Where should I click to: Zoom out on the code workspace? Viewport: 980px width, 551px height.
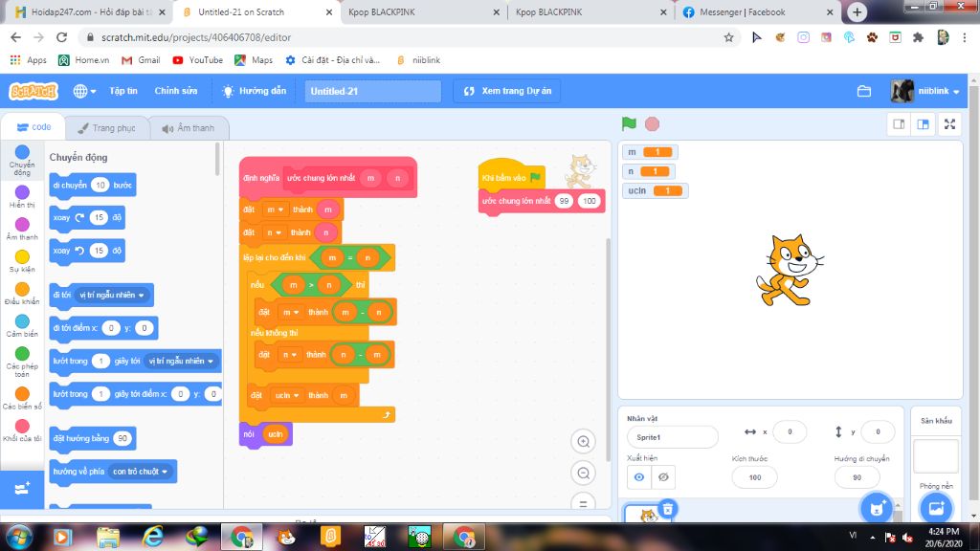pos(583,473)
